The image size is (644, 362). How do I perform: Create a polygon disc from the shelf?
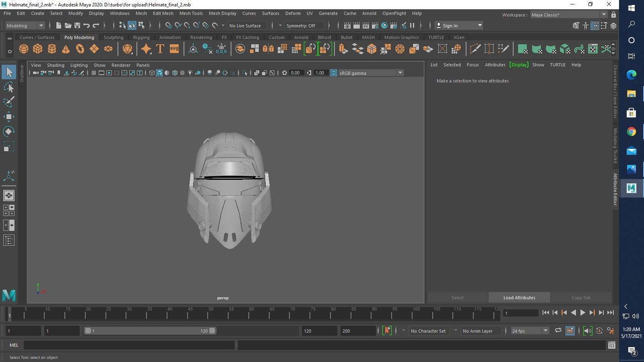tap(108, 49)
